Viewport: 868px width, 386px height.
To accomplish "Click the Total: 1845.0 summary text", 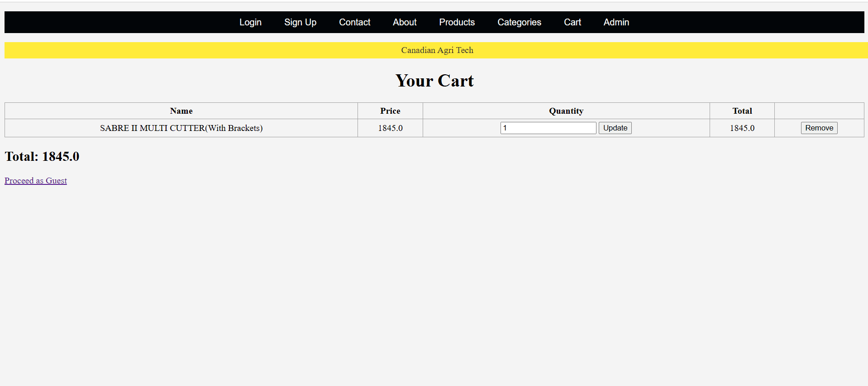I will pyautogui.click(x=42, y=157).
